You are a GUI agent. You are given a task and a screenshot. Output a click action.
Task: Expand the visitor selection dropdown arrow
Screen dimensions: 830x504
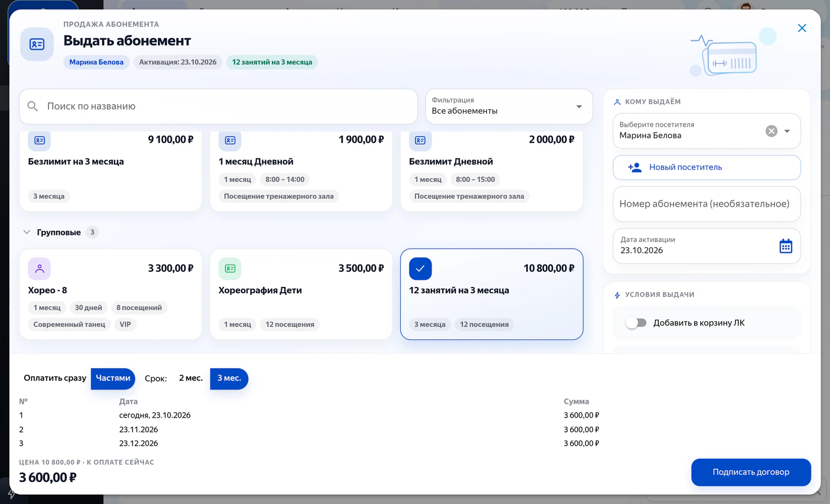(787, 131)
